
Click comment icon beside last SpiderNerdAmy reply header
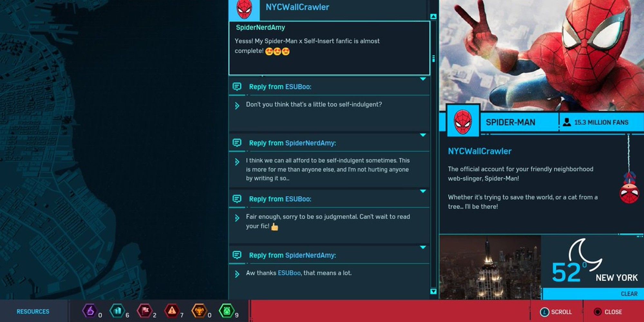click(237, 255)
